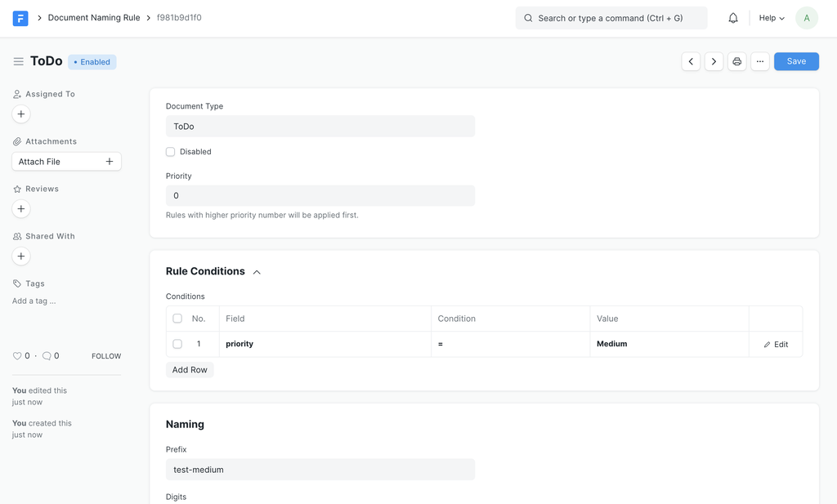Go to previous document arrow

point(691,61)
